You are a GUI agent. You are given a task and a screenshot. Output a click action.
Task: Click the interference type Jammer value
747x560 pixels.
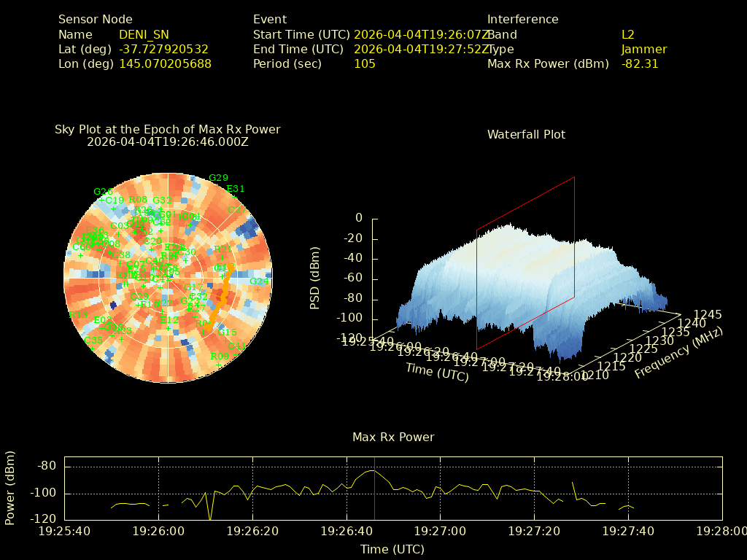pos(643,49)
